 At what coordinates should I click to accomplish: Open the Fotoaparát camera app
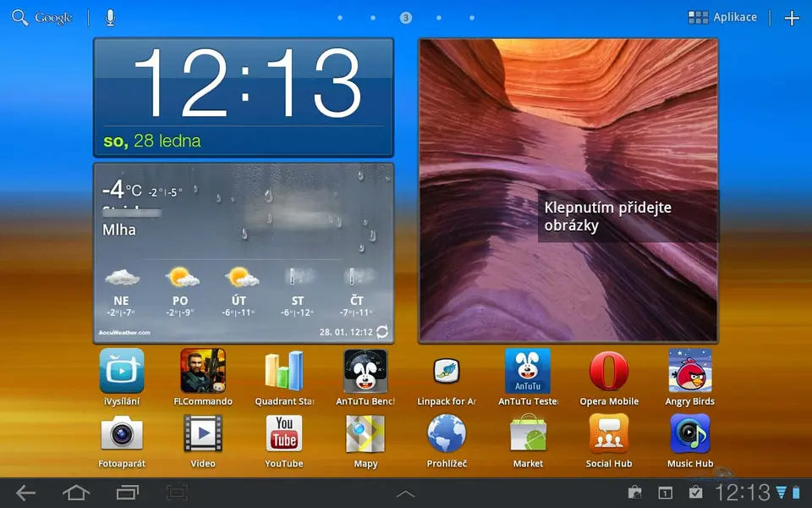[122, 435]
